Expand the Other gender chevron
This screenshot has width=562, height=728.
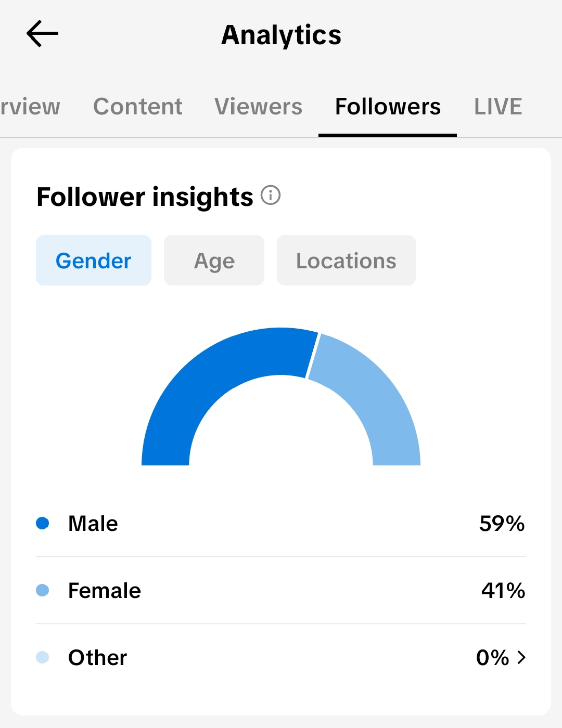(521, 658)
